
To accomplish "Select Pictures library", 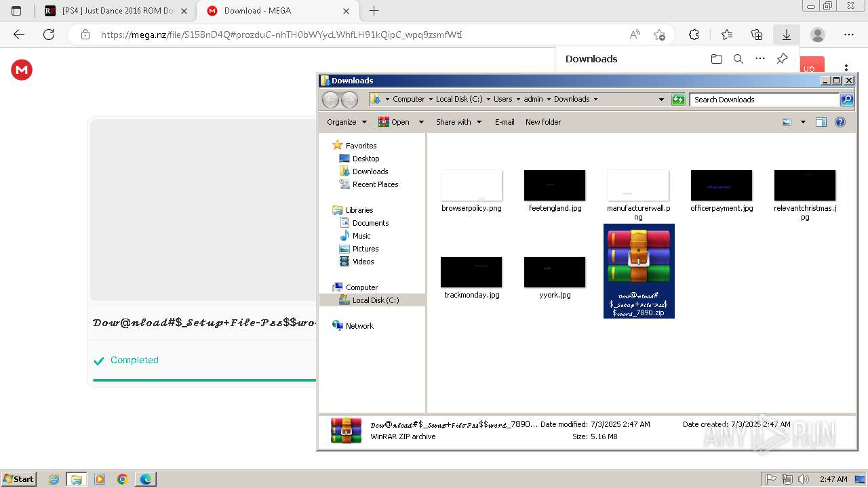I will coord(366,249).
